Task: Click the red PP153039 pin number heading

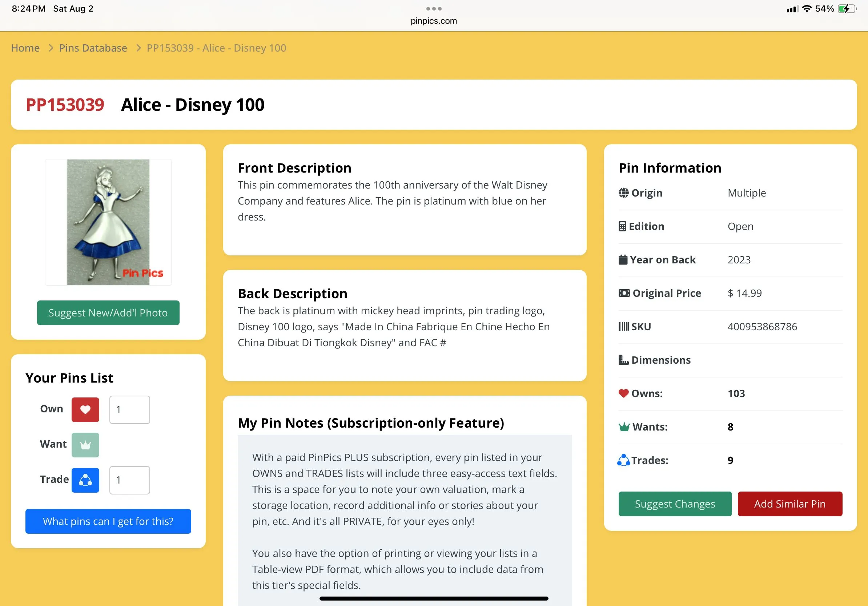Action: click(65, 105)
